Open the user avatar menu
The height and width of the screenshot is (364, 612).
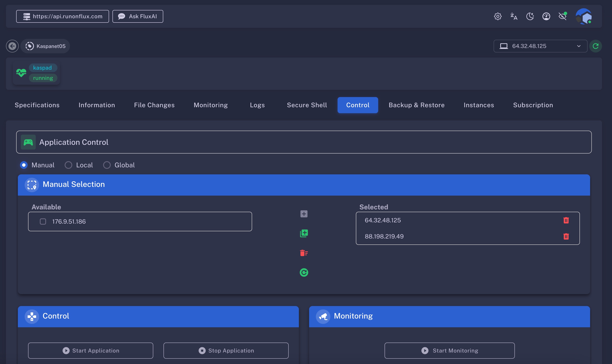(584, 16)
